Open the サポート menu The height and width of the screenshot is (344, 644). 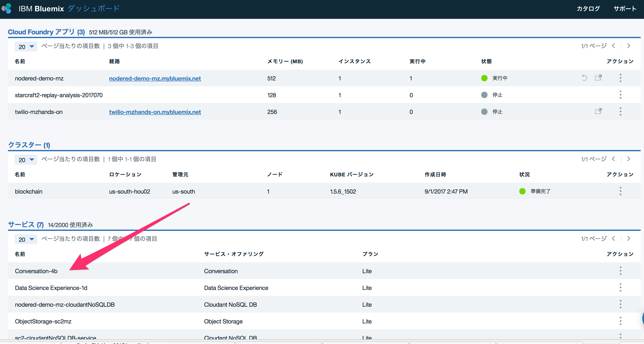coord(625,9)
